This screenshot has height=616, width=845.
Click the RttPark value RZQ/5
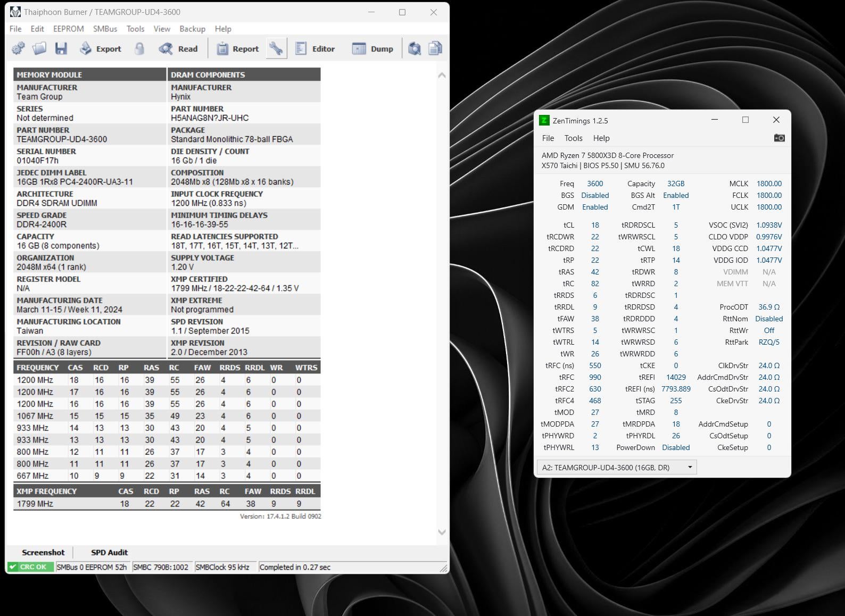[x=769, y=342]
